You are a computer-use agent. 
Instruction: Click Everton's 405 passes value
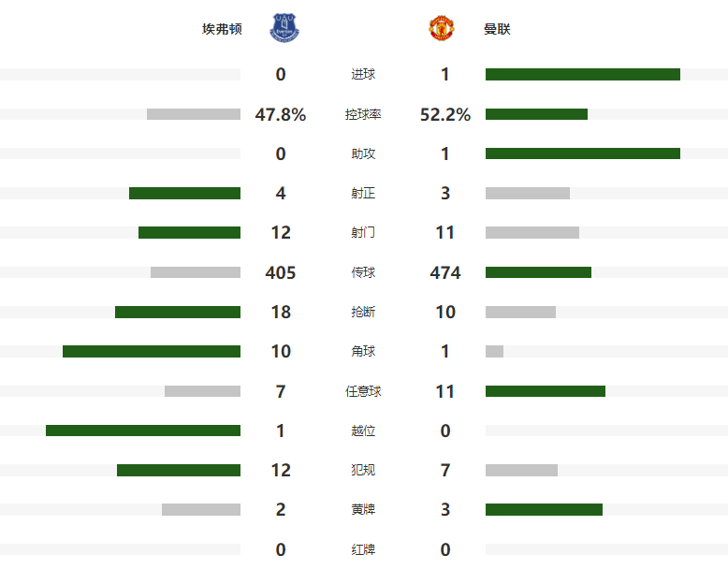click(281, 272)
